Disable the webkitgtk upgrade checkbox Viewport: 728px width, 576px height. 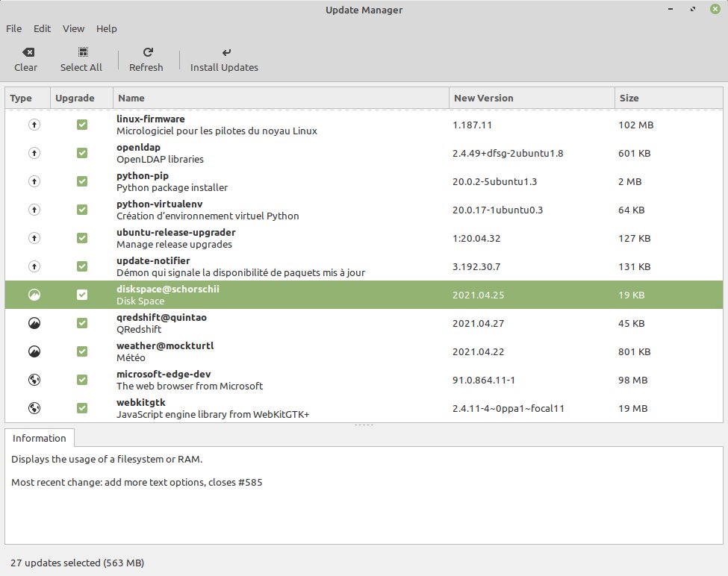(x=82, y=408)
